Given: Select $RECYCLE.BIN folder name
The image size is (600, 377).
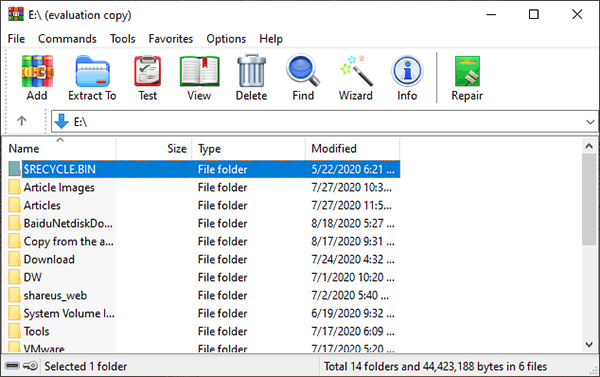Looking at the screenshot, I should click(60, 169).
